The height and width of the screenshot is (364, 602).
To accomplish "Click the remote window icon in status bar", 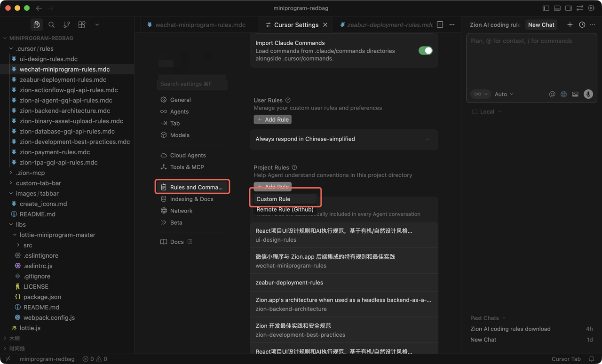I will click(8, 359).
